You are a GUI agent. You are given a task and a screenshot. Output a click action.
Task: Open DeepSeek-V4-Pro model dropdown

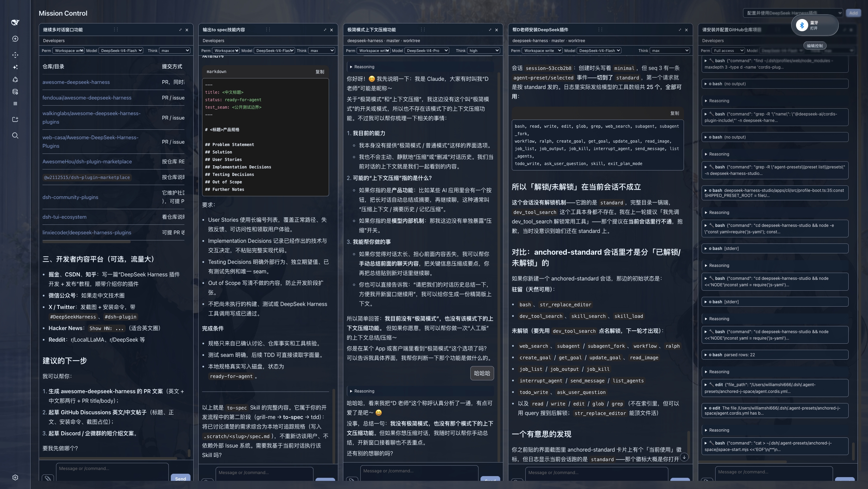pyautogui.click(x=427, y=51)
